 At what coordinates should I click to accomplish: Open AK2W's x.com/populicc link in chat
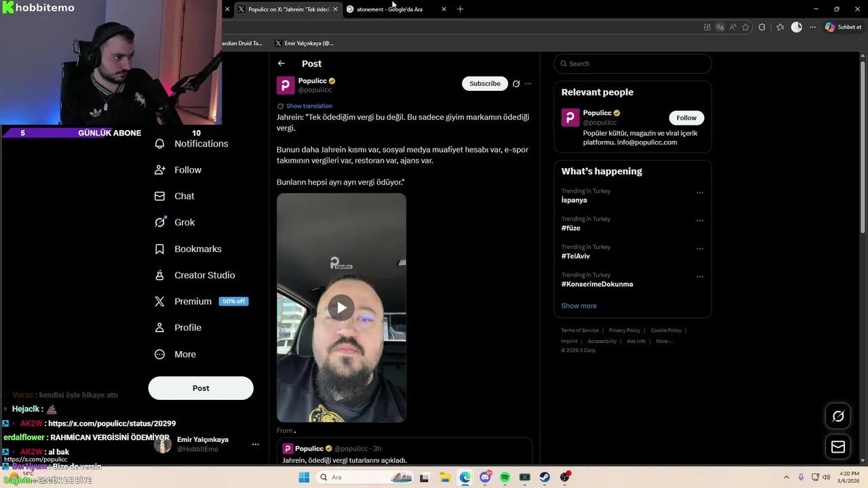112,424
